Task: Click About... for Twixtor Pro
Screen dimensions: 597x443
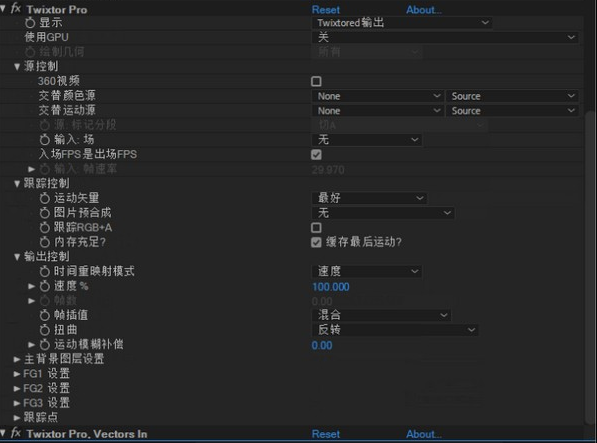Action: 424,10
